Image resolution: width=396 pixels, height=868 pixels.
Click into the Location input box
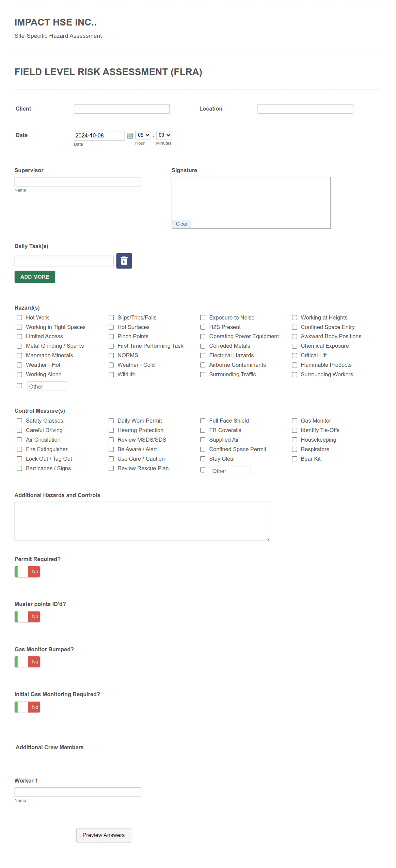[x=305, y=109]
